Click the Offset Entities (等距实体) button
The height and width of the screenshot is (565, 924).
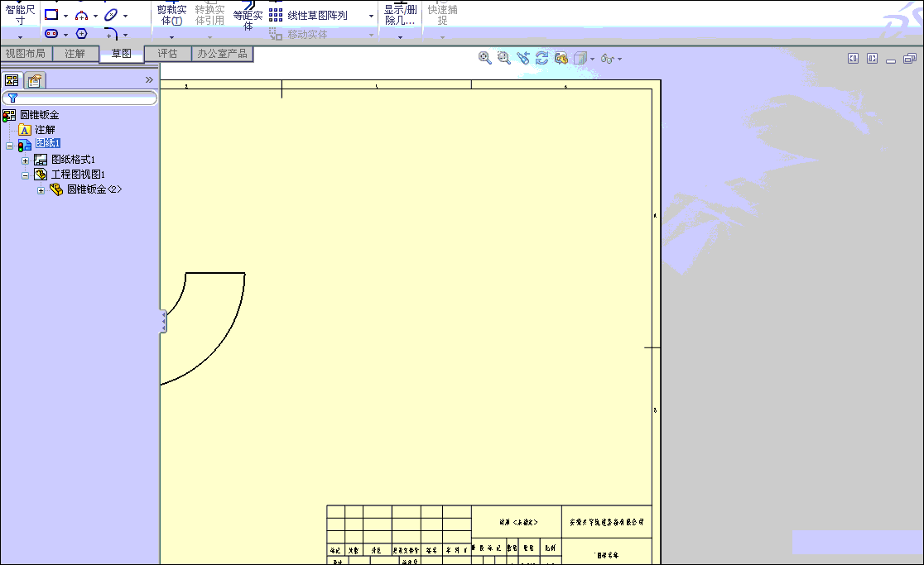248,17
